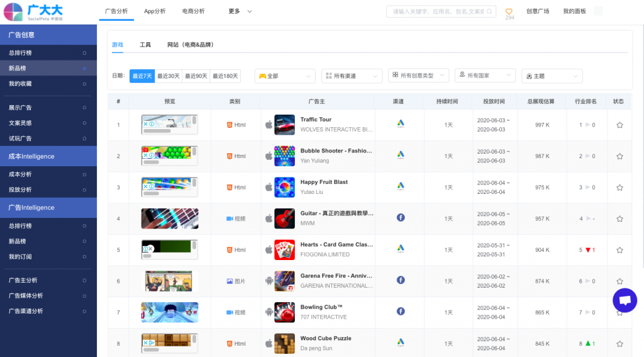
Task: Open the favorites heart icon
Action: (509, 11)
